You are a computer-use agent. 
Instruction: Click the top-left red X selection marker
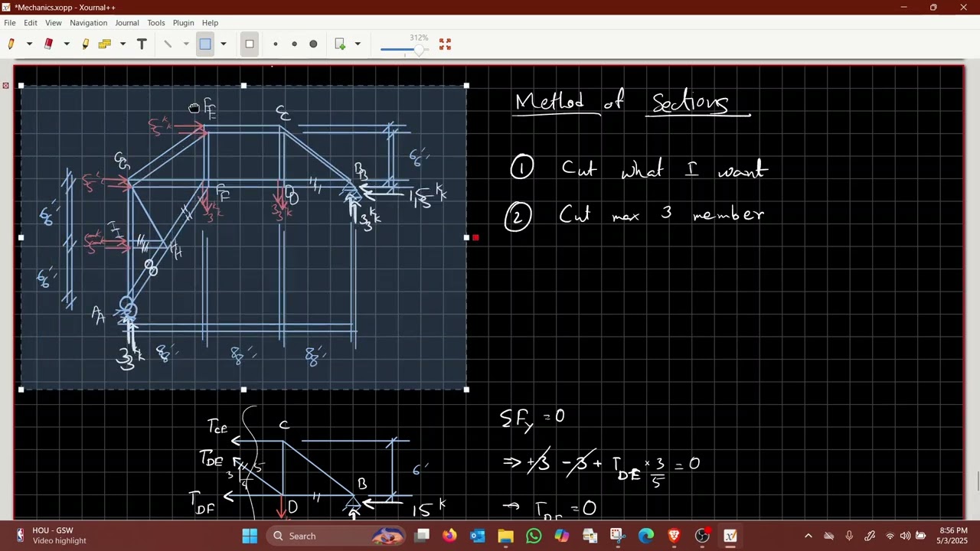(6, 85)
